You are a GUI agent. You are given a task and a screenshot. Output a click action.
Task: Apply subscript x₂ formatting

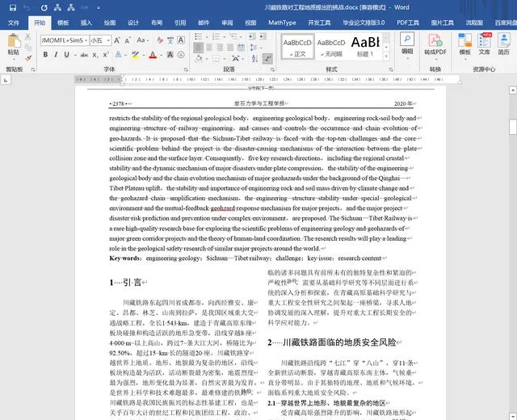tap(95, 55)
